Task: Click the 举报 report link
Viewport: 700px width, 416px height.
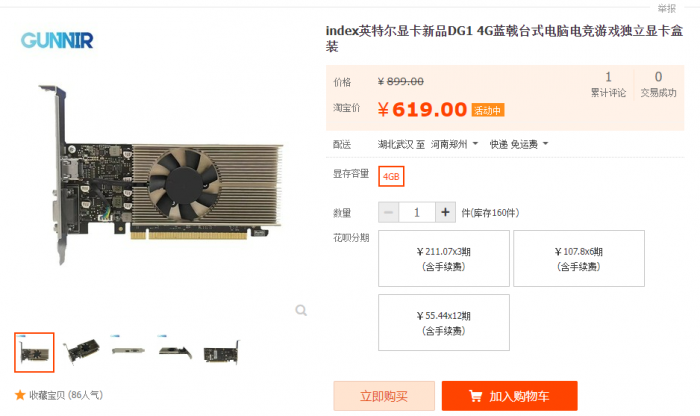Action: tap(667, 8)
